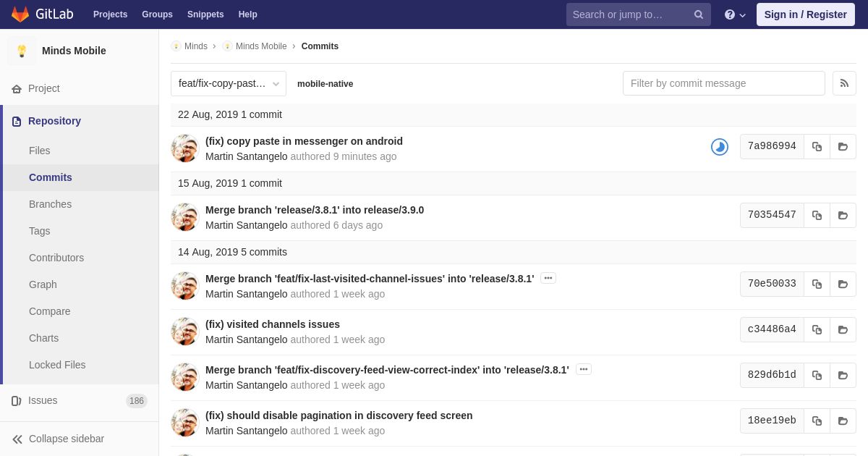Open commit '(fix) visited channels issues'
868x456 pixels.
point(273,324)
